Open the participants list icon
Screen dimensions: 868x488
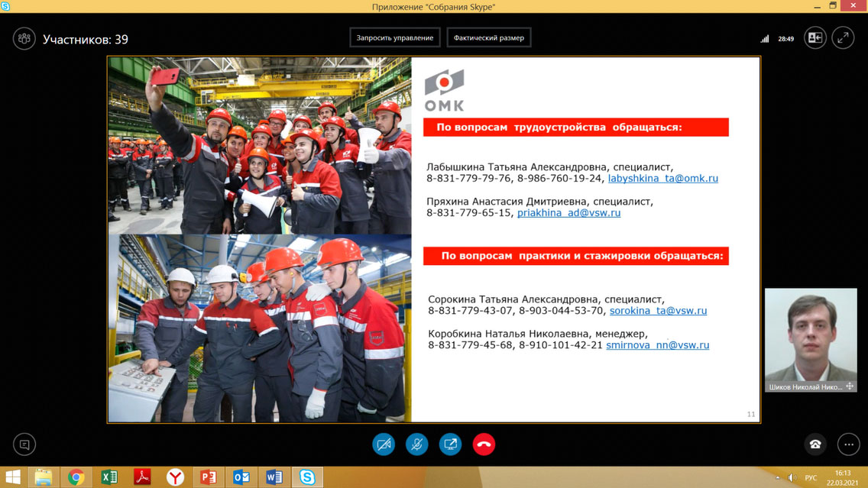click(x=24, y=39)
